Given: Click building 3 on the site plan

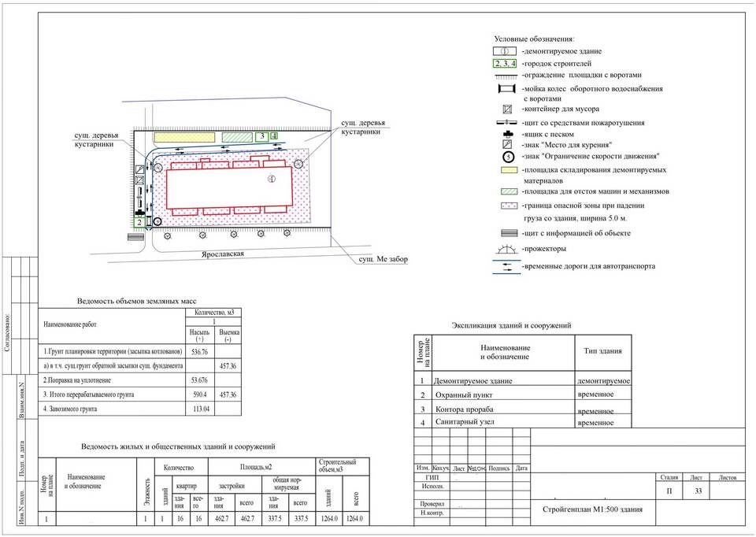Looking at the screenshot, I should click(x=261, y=136).
